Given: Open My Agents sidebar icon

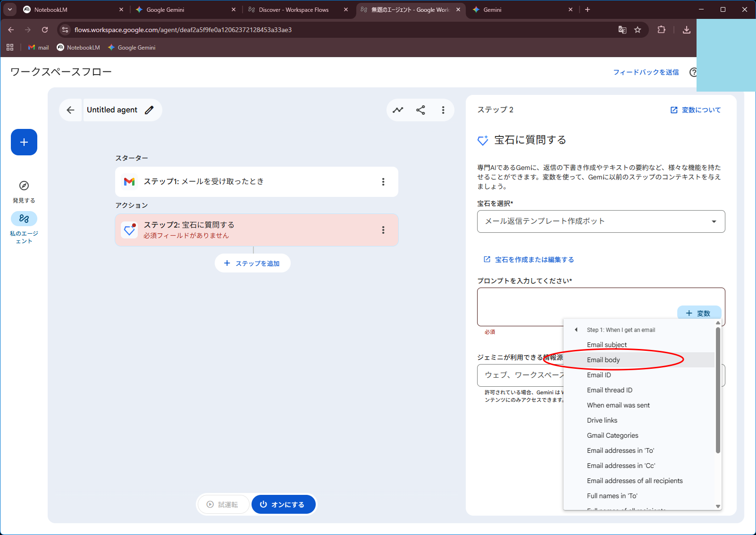Looking at the screenshot, I should click(x=24, y=219).
